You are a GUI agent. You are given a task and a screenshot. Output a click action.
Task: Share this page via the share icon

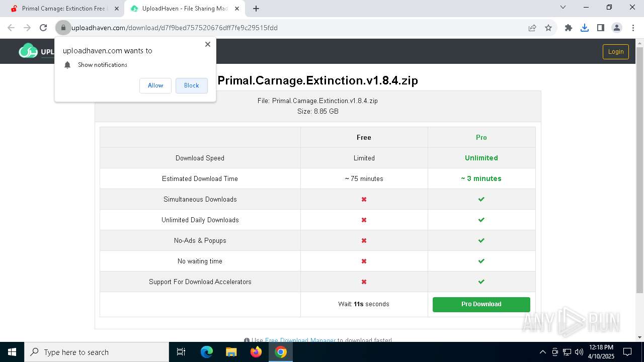click(532, 28)
